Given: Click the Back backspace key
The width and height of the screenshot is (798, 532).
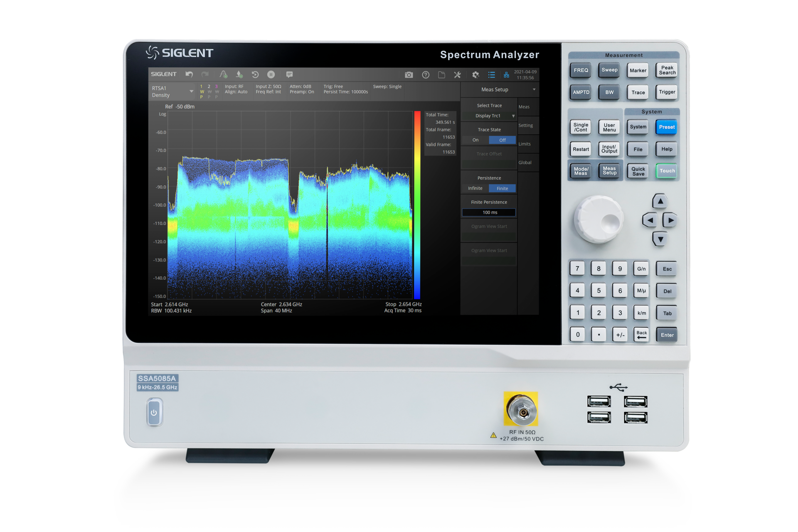Looking at the screenshot, I should 642,335.
